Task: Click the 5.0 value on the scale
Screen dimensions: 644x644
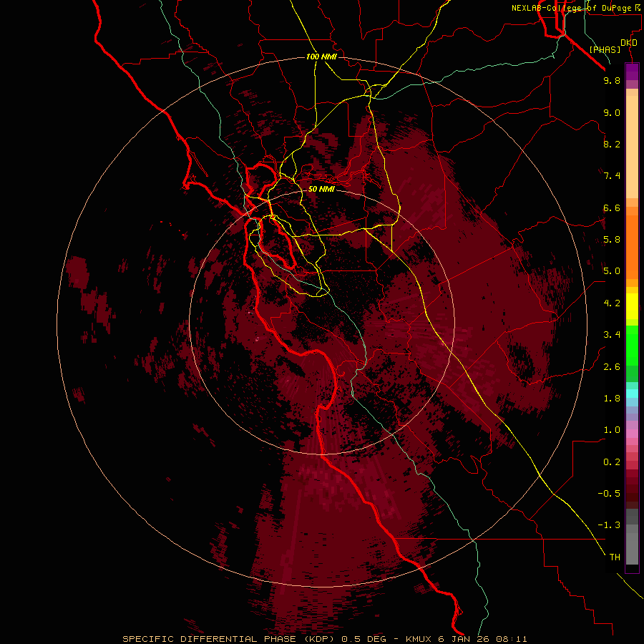Action: click(x=612, y=271)
